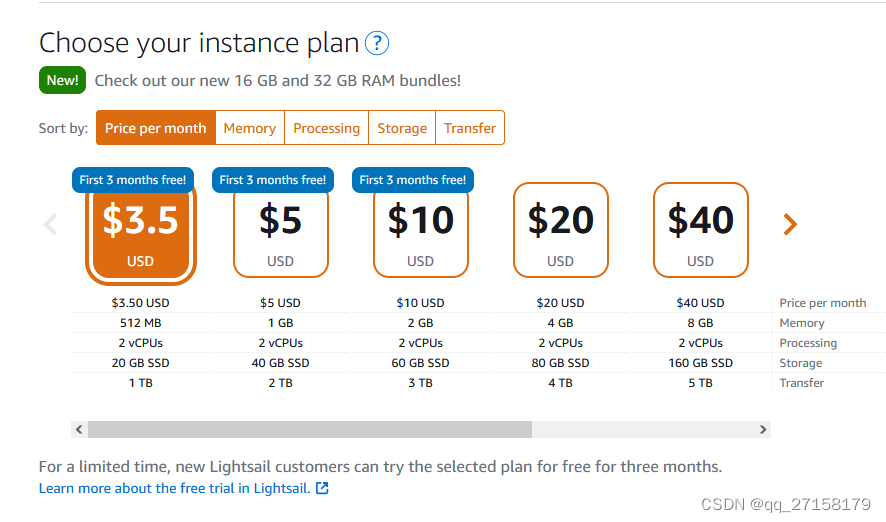Sort plans by Memory
Image resolution: width=886 pixels, height=522 pixels.
(x=250, y=128)
